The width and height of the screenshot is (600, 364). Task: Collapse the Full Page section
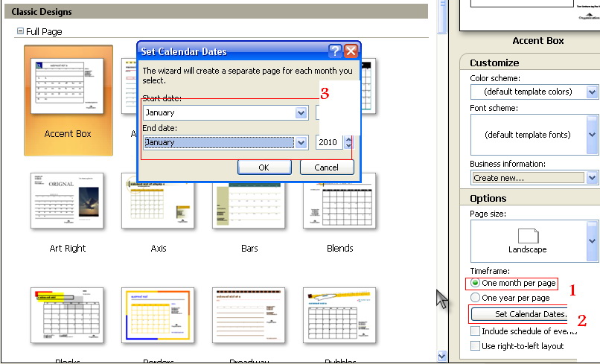click(x=20, y=32)
